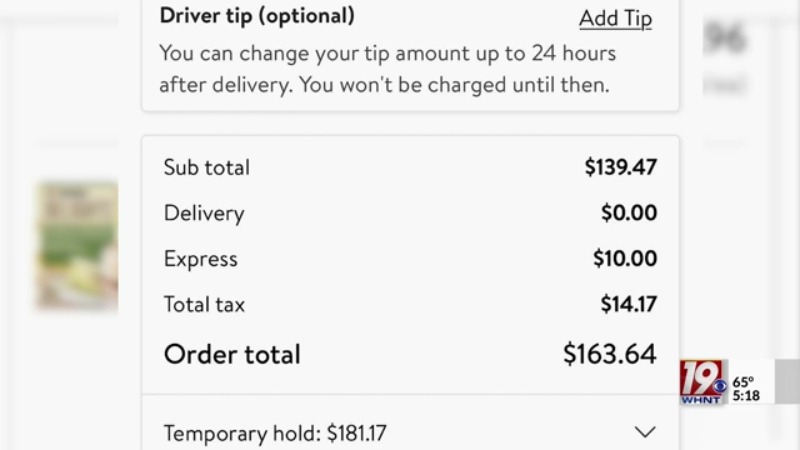800x450 pixels.
Task: Click the Order total amount $163.64
Action: [610, 354]
